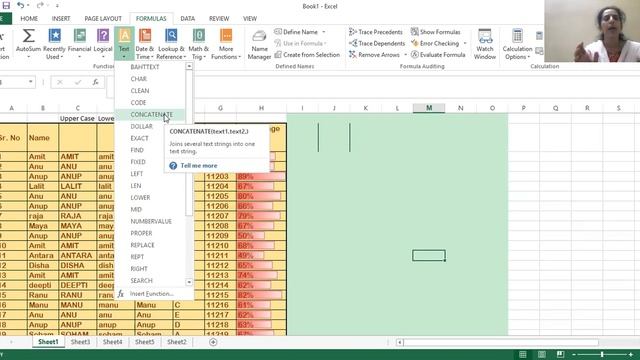Open More Functions menu

pyautogui.click(x=226, y=43)
